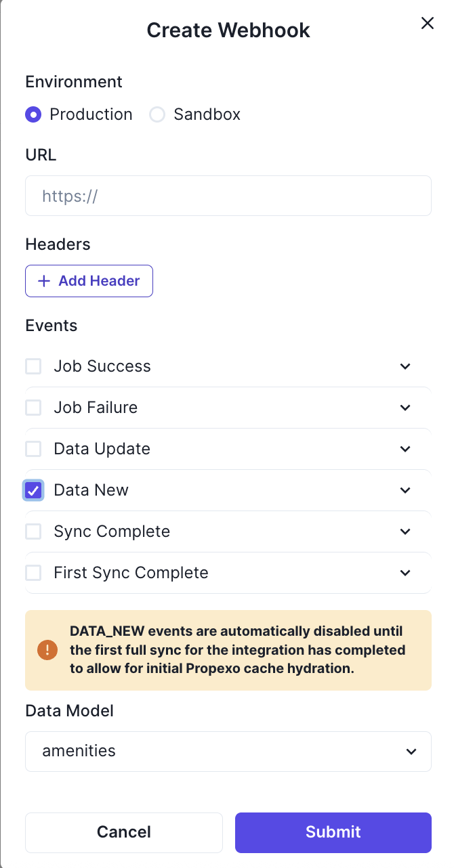Uncheck the Data New event

tap(33, 490)
